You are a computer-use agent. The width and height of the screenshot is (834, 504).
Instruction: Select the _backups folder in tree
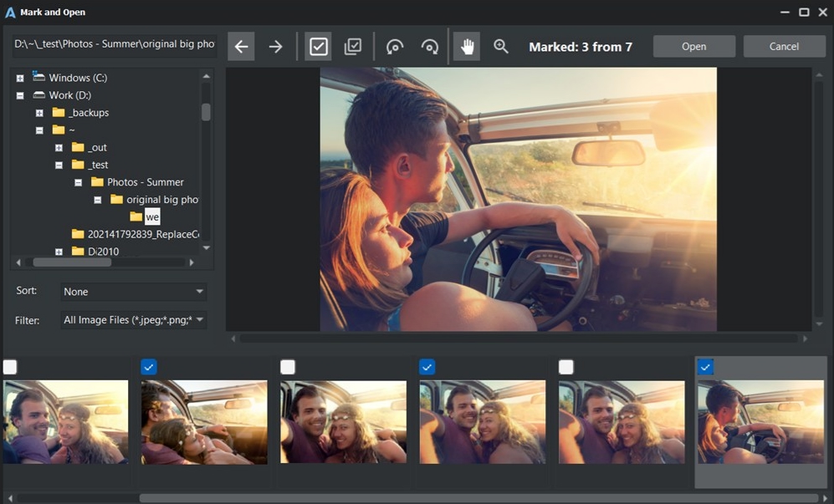(x=89, y=113)
